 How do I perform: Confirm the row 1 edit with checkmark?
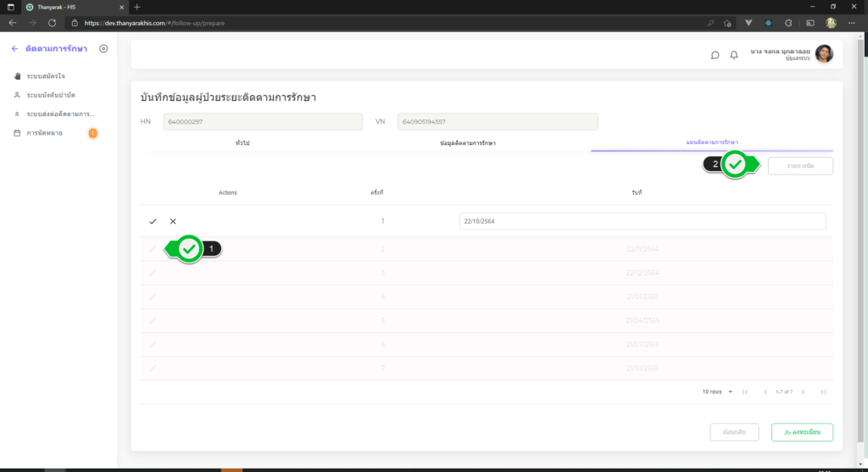153,221
